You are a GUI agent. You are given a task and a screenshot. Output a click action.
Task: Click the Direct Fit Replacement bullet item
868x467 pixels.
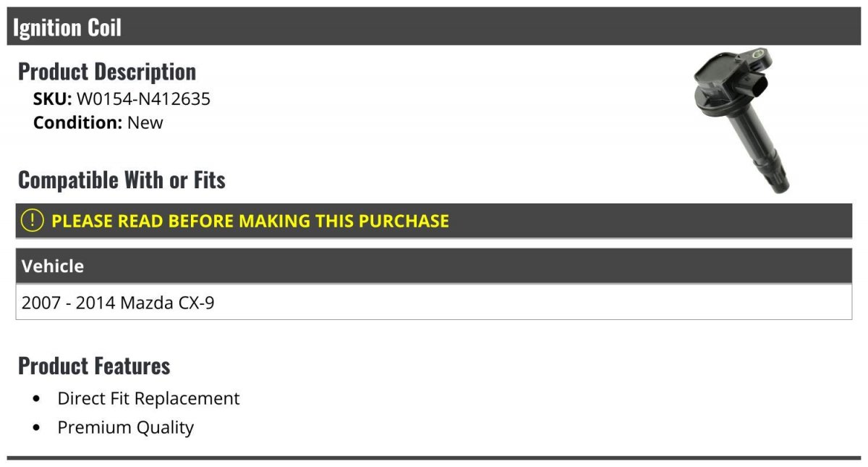(148, 398)
